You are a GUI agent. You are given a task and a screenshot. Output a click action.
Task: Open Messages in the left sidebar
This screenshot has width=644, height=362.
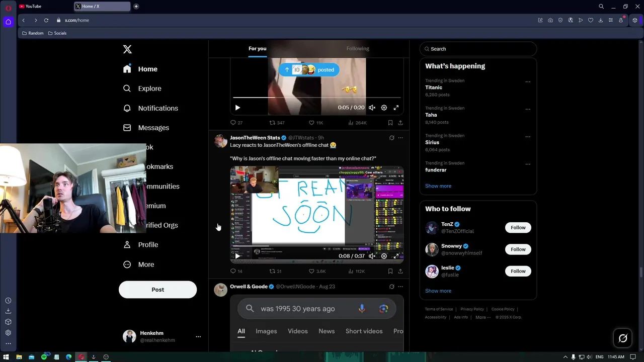[x=146, y=128]
